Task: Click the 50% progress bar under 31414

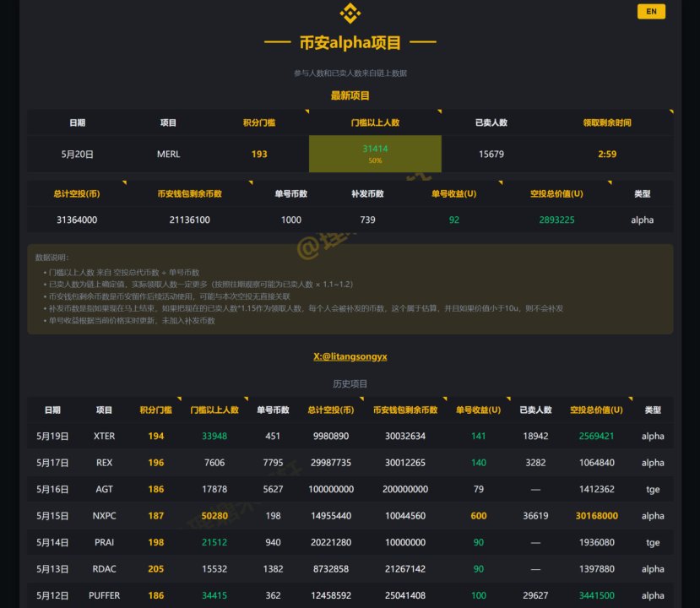Action: coord(375,160)
